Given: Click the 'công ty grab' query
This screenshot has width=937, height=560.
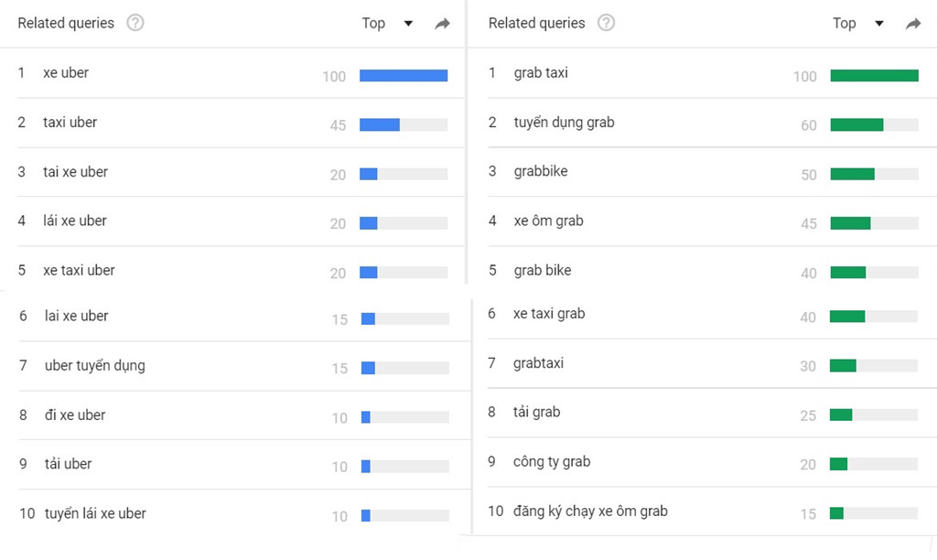Looking at the screenshot, I should coord(552,462).
